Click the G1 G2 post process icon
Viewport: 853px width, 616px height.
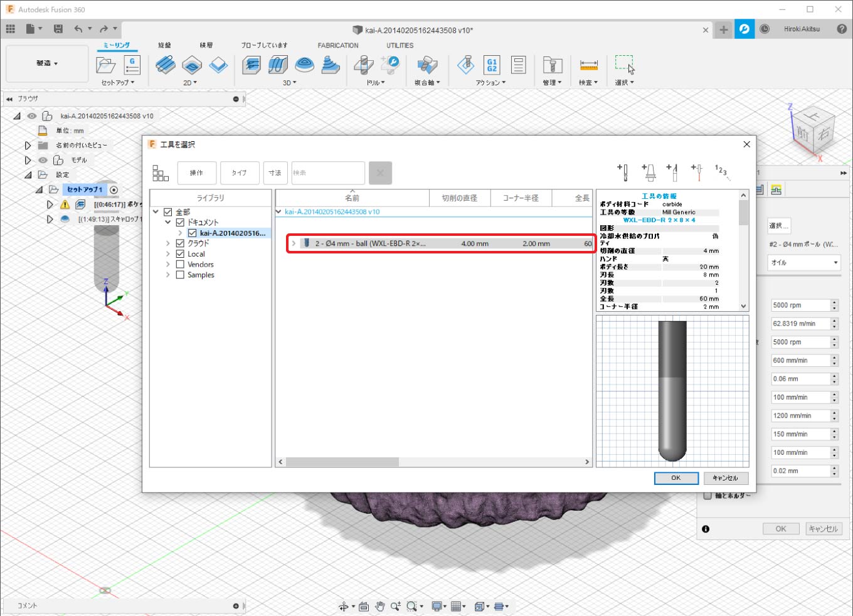pyautogui.click(x=491, y=65)
